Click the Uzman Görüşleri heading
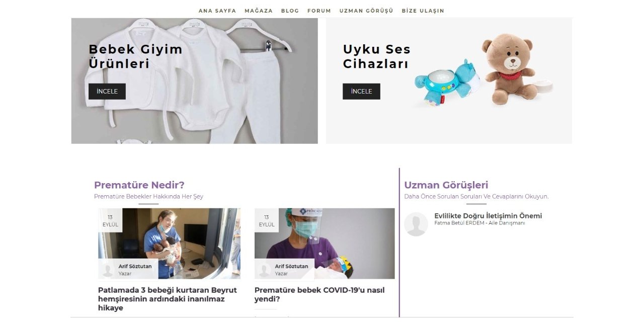The width and height of the screenshot is (644, 322). click(x=446, y=185)
